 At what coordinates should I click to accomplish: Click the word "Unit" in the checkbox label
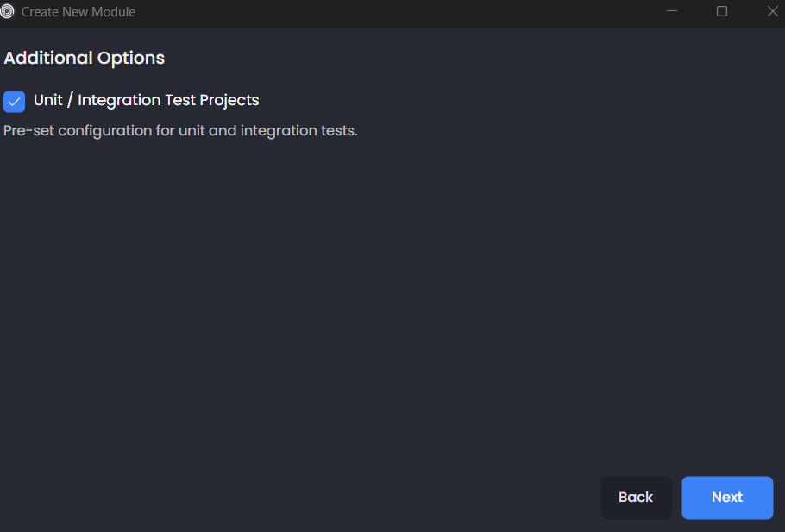pos(48,100)
